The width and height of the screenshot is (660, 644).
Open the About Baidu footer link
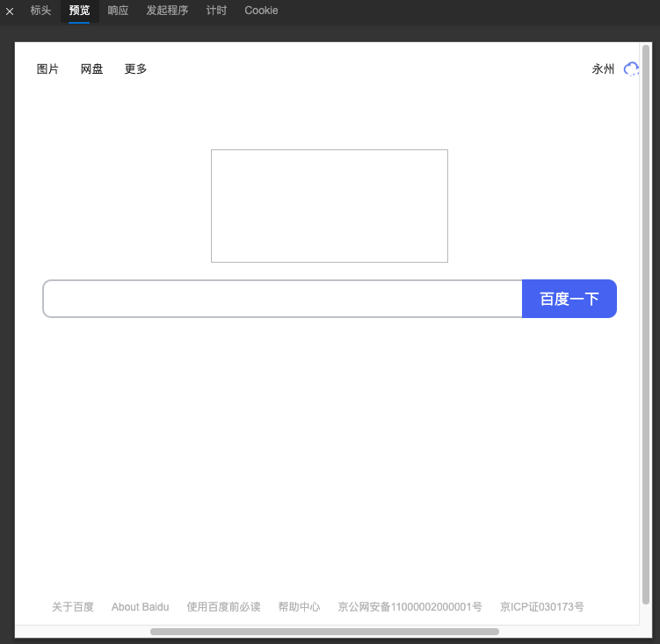pos(140,606)
